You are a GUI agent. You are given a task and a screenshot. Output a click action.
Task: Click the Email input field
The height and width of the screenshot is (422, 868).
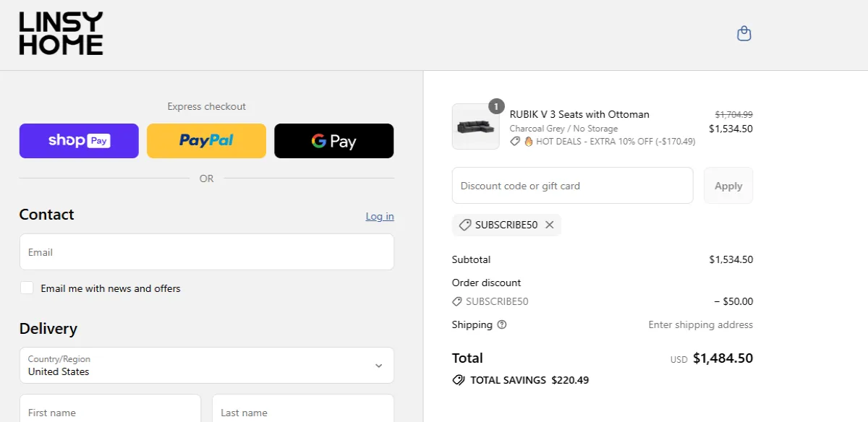(206, 251)
